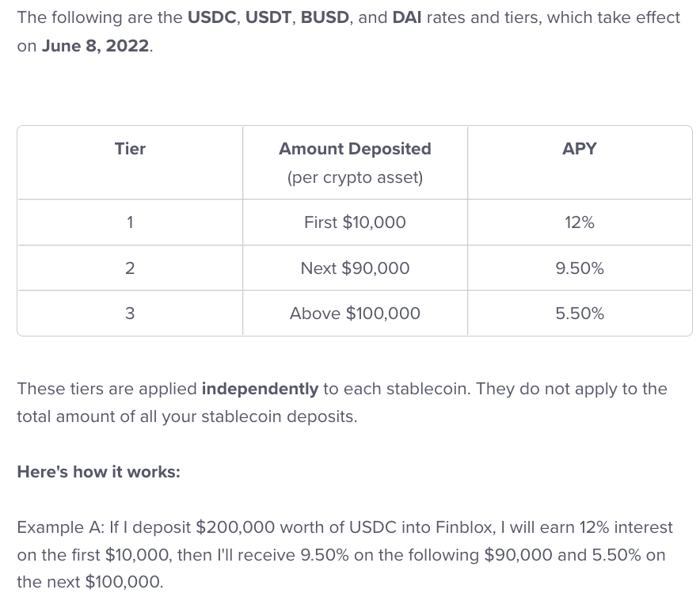700x597 pixels.
Task: Click the bold USDT text in intro
Action: click(268, 17)
